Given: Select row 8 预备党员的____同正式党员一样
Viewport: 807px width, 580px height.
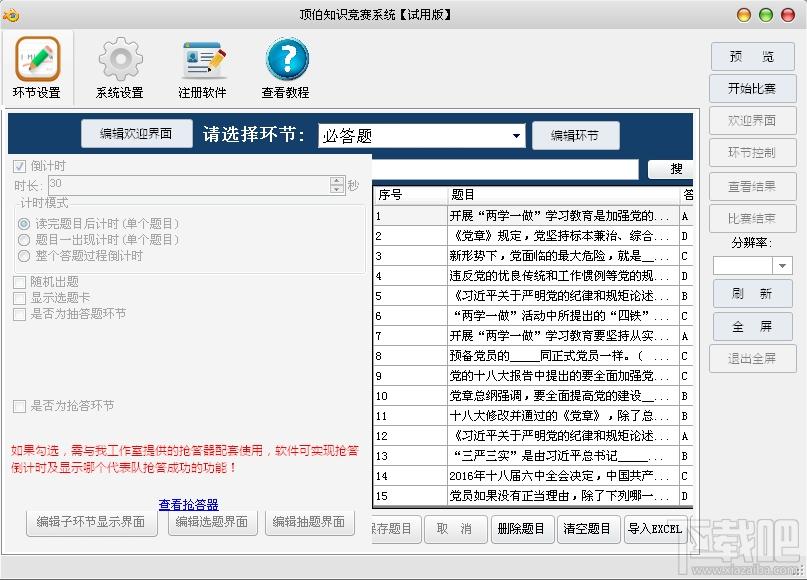Looking at the screenshot, I should click(x=533, y=356).
